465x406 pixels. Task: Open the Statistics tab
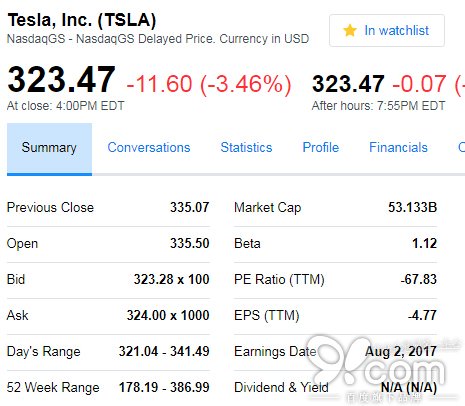(246, 147)
